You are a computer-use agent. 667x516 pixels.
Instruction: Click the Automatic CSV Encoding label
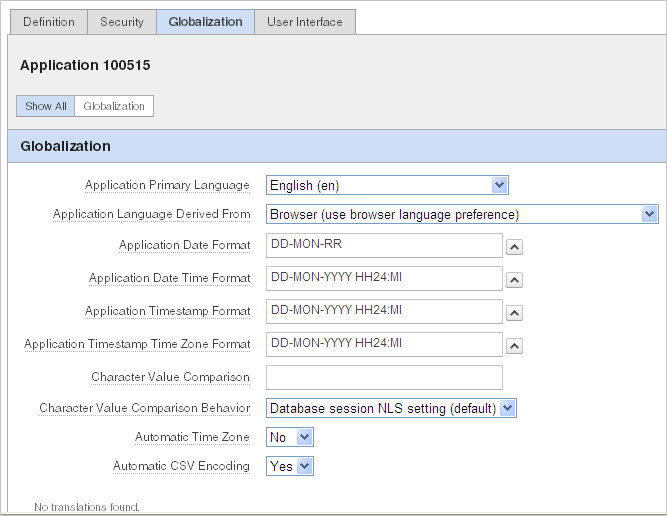182,466
